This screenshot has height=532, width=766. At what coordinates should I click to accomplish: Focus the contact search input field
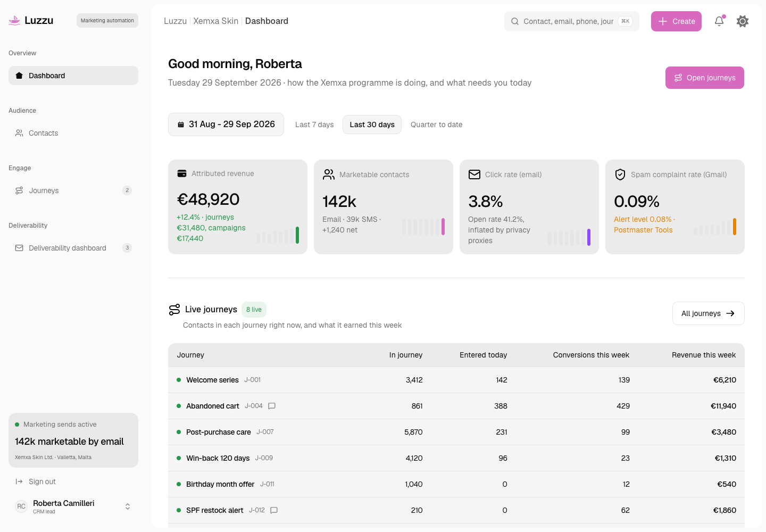tap(572, 21)
